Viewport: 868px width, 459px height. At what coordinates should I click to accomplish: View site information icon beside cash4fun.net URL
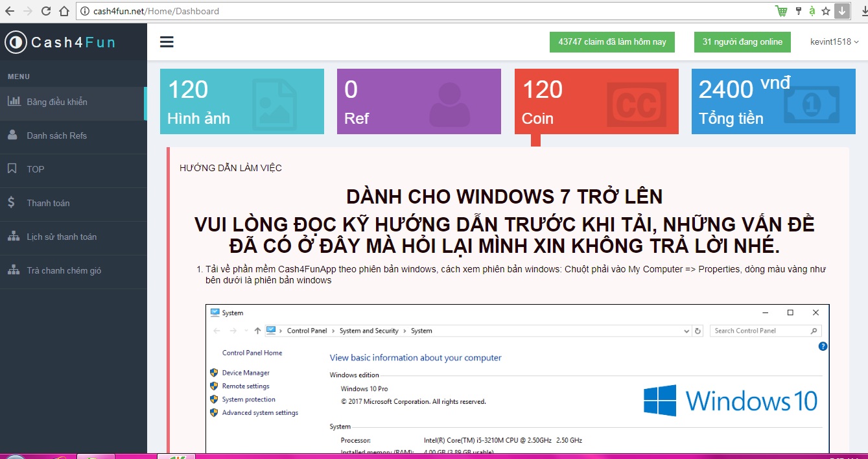(x=86, y=11)
